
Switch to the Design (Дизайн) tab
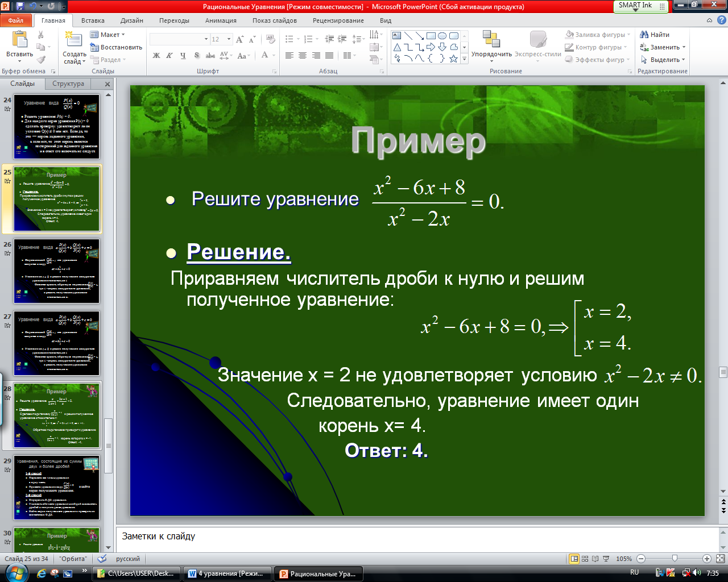pos(132,20)
